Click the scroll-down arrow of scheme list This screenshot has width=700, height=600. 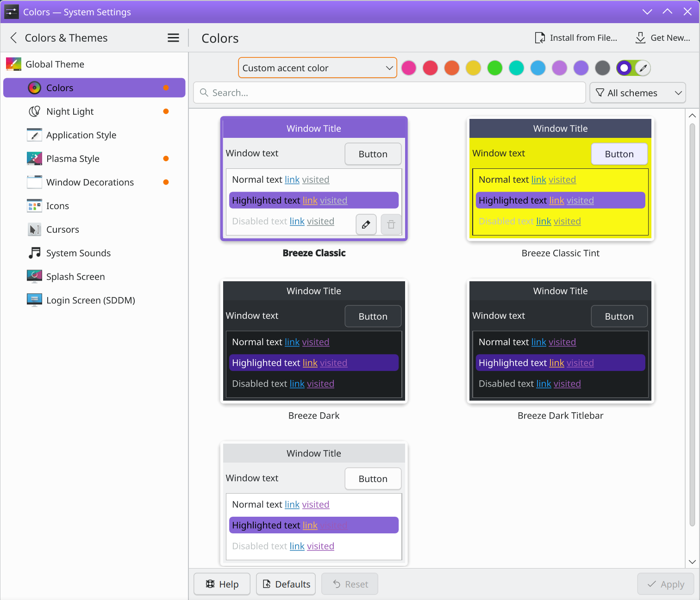692,562
